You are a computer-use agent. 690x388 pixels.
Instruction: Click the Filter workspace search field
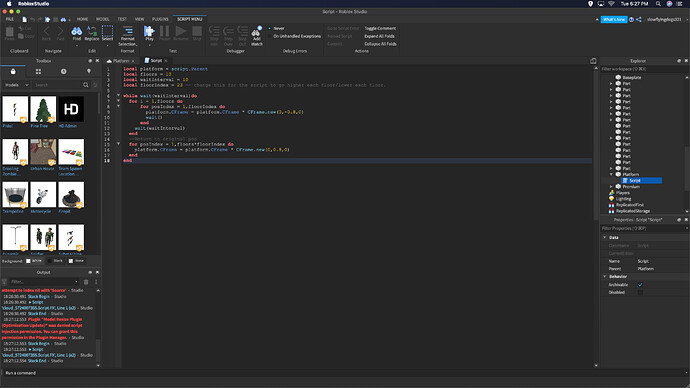[642, 69]
